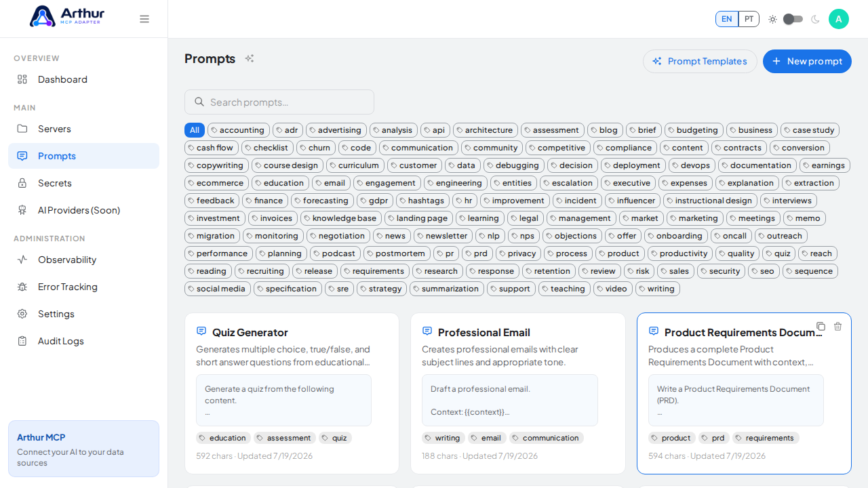Open AI Providers (Soon) item
868x488 pixels.
tap(83, 210)
